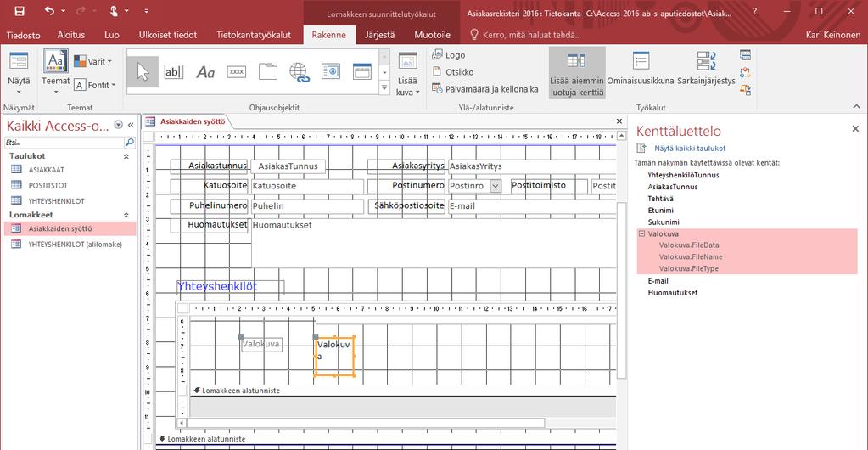Choose the selection pointer tool
868x450 pixels.
coord(143,71)
